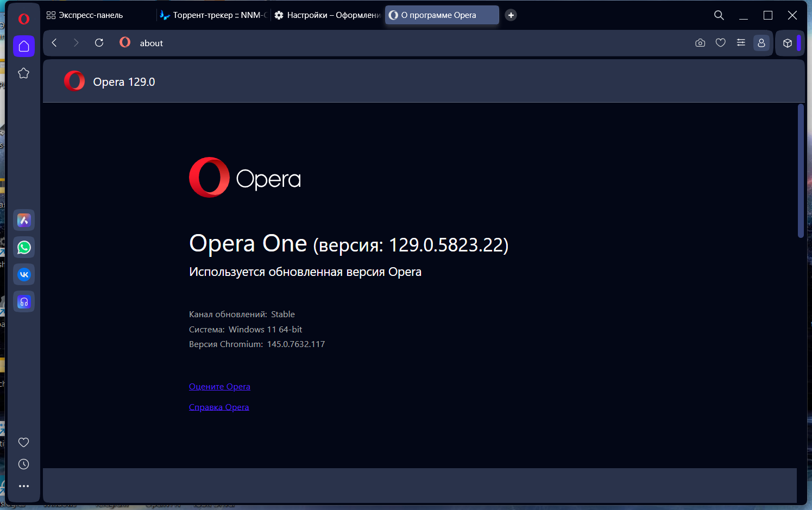812x510 pixels.
Task: Open the profile account menu
Action: click(x=761, y=43)
